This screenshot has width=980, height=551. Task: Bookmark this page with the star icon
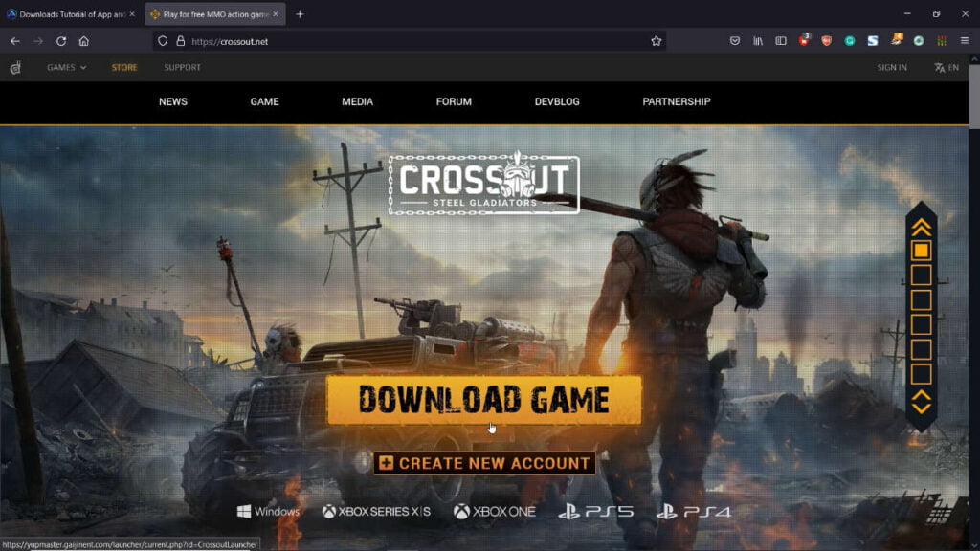tap(657, 41)
